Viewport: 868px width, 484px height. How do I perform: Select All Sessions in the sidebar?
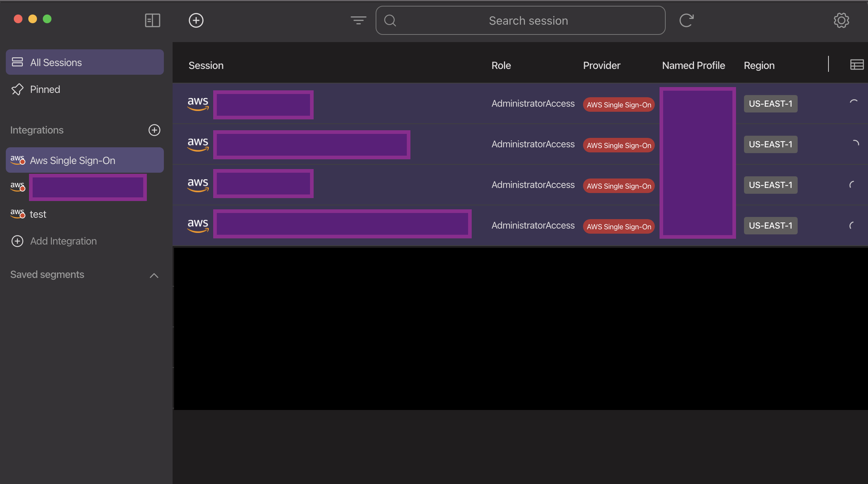(x=56, y=62)
